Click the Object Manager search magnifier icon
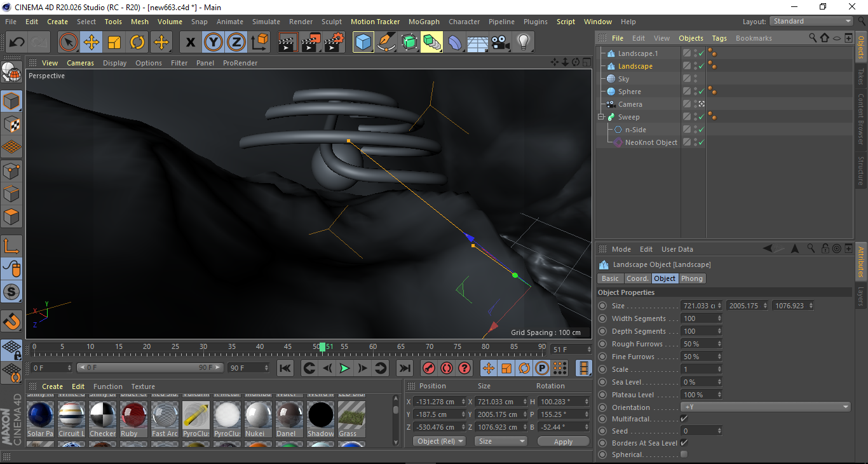Image resolution: width=868 pixels, height=464 pixels. 813,38
